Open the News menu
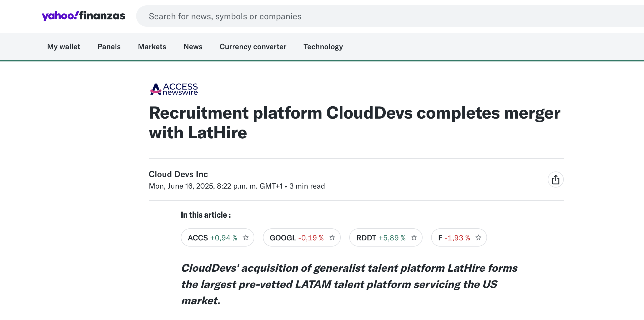 coord(193,47)
